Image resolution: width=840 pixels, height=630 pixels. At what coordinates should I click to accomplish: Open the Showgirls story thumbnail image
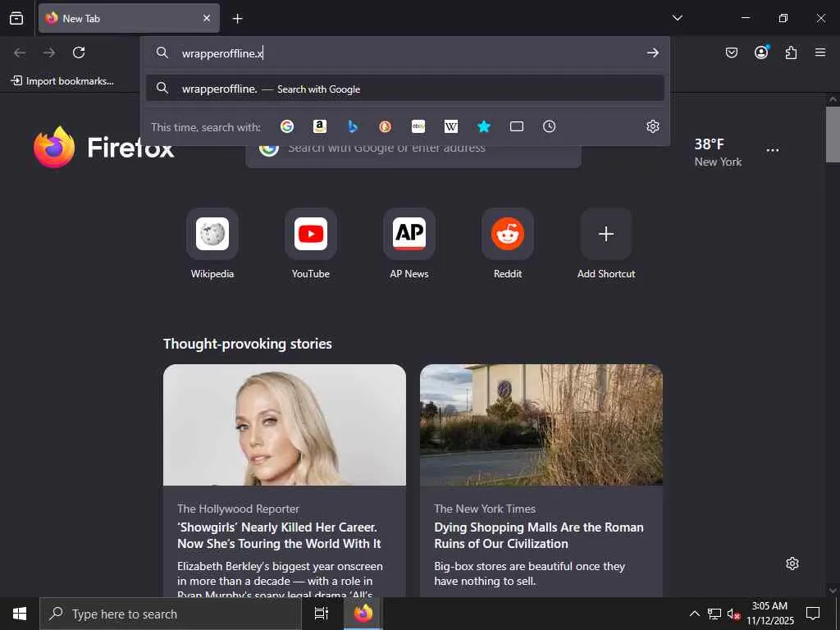tap(285, 425)
